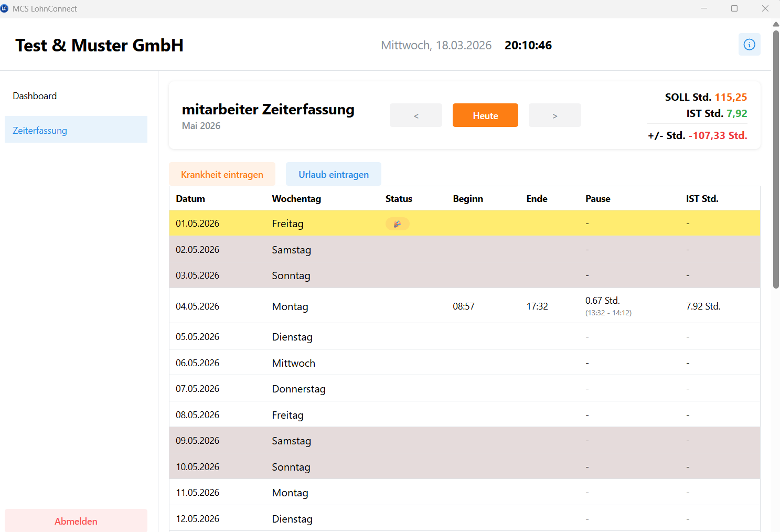Open the Dashboard menu item
The width and height of the screenshot is (780, 532).
point(35,96)
